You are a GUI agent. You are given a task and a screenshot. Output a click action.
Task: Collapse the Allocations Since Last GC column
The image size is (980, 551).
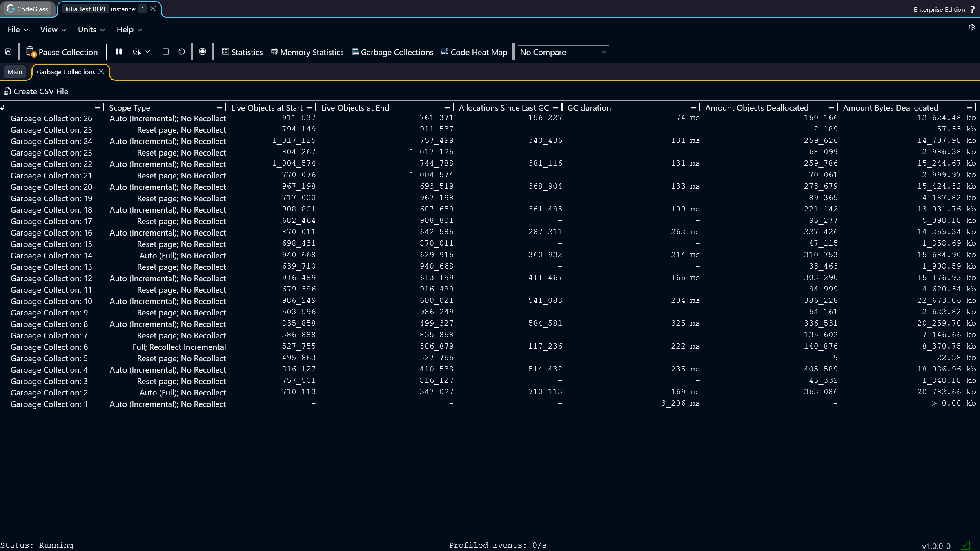pyautogui.click(x=556, y=107)
